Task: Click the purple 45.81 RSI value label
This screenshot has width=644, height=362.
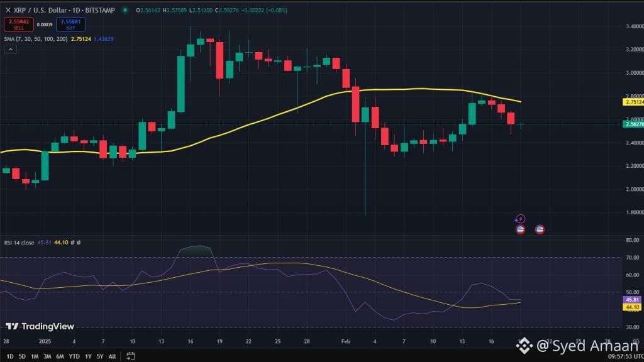Action: [x=632, y=300]
